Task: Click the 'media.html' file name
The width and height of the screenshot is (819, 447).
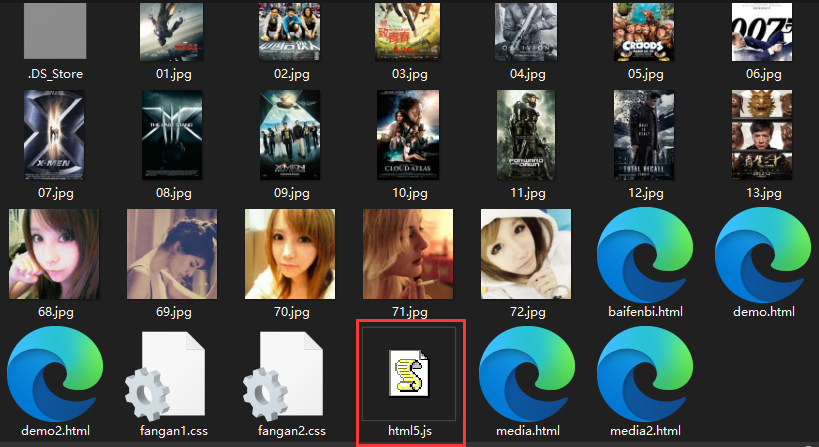Action: (528, 431)
